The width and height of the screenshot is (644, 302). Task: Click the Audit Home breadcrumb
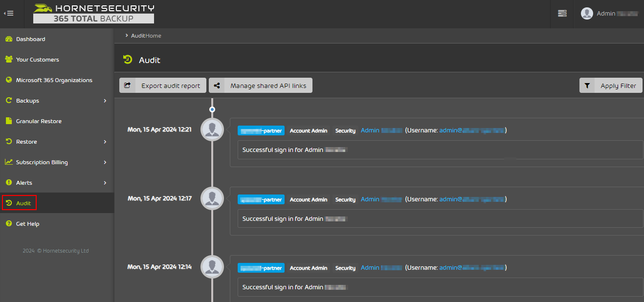click(x=145, y=35)
